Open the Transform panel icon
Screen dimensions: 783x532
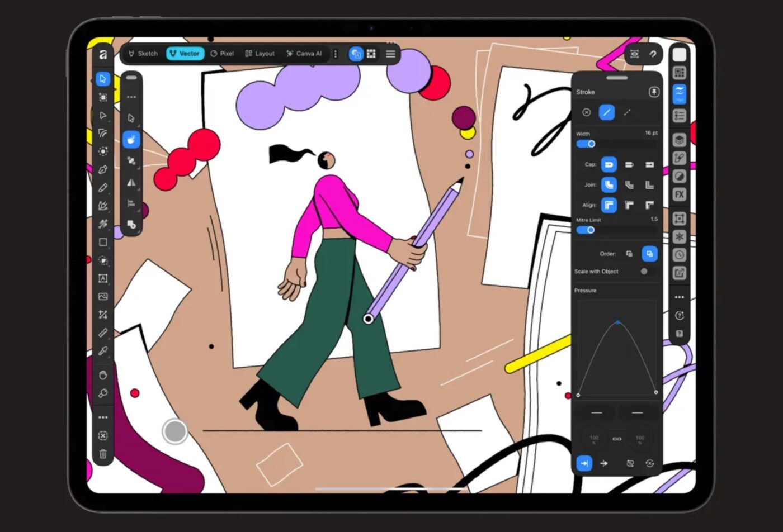(x=680, y=218)
